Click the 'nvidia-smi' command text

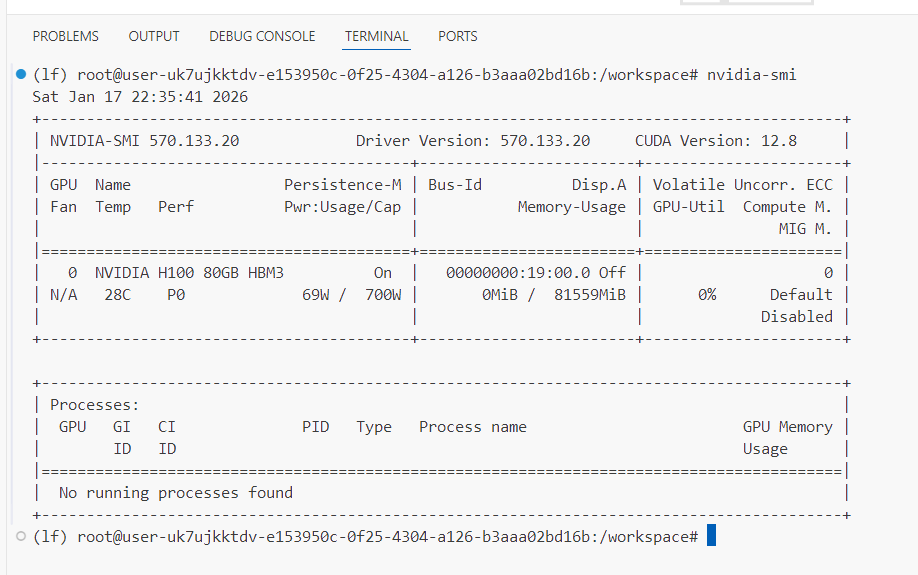pyautogui.click(x=752, y=75)
